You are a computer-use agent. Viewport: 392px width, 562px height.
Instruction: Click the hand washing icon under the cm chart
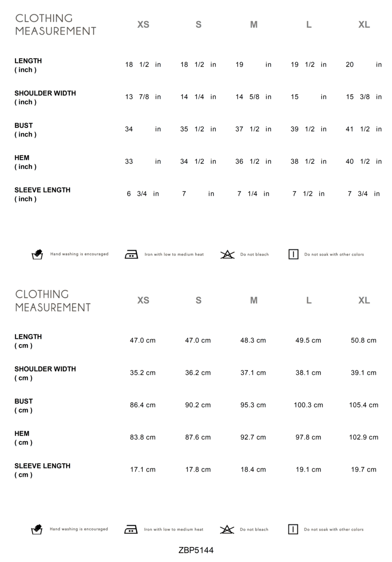click(37, 530)
